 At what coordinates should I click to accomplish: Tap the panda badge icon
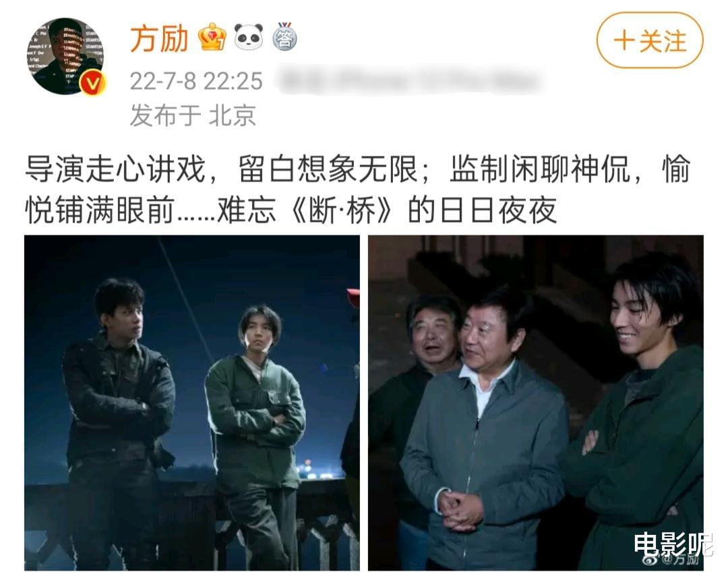pyautogui.click(x=248, y=36)
